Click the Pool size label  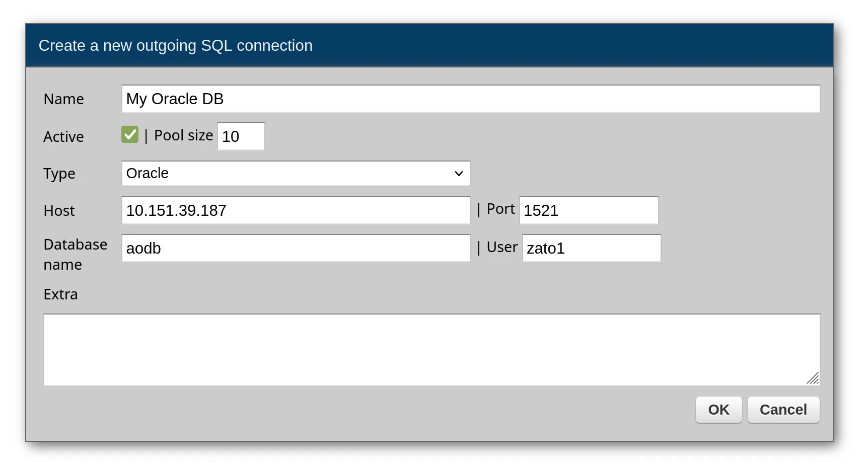tap(183, 136)
